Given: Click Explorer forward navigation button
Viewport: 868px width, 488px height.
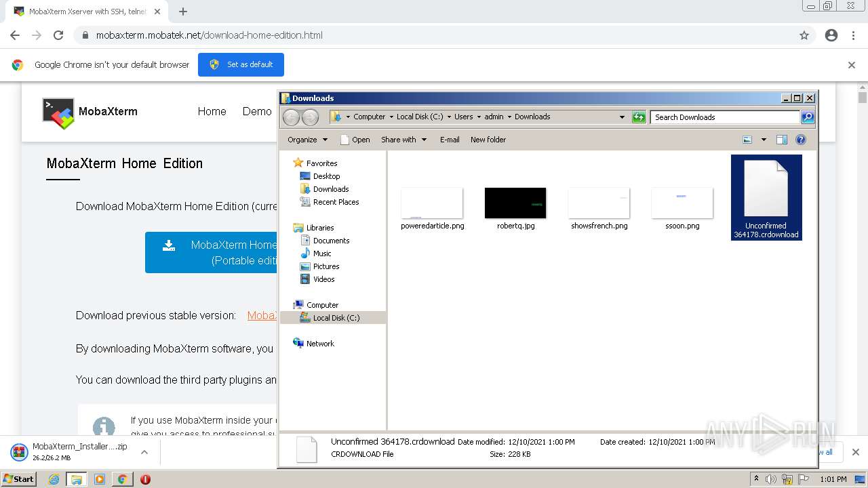Looking at the screenshot, I should click(x=310, y=117).
